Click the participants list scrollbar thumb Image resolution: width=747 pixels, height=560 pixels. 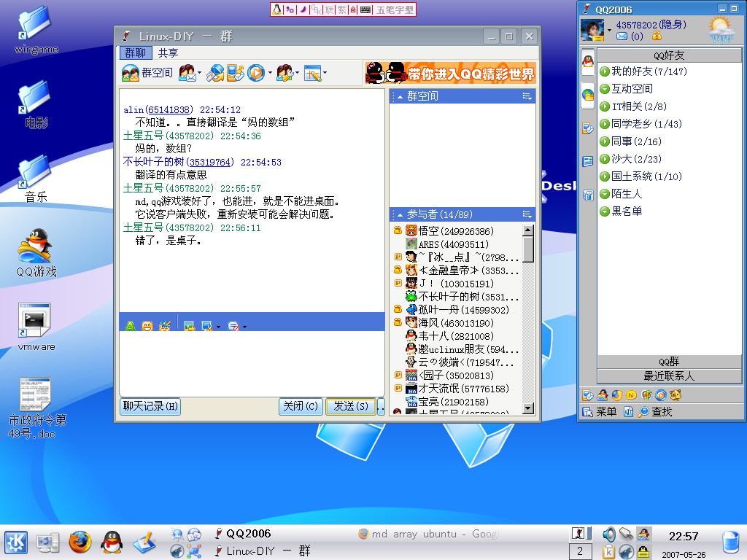click(x=528, y=249)
